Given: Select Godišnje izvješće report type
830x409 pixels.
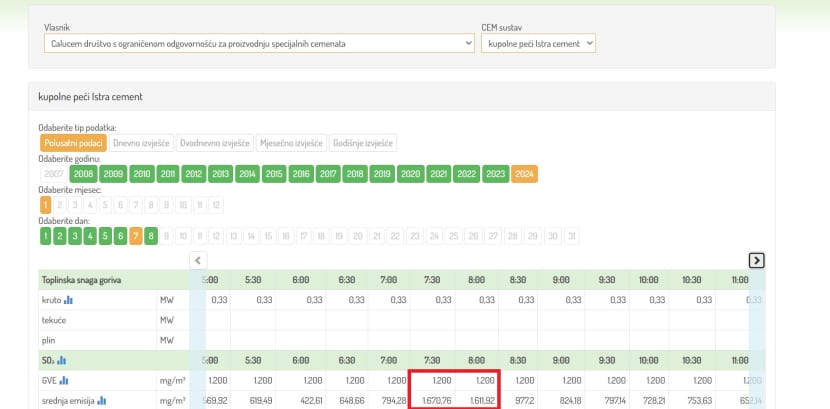Looking at the screenshot, I should (x=363, y=143).
